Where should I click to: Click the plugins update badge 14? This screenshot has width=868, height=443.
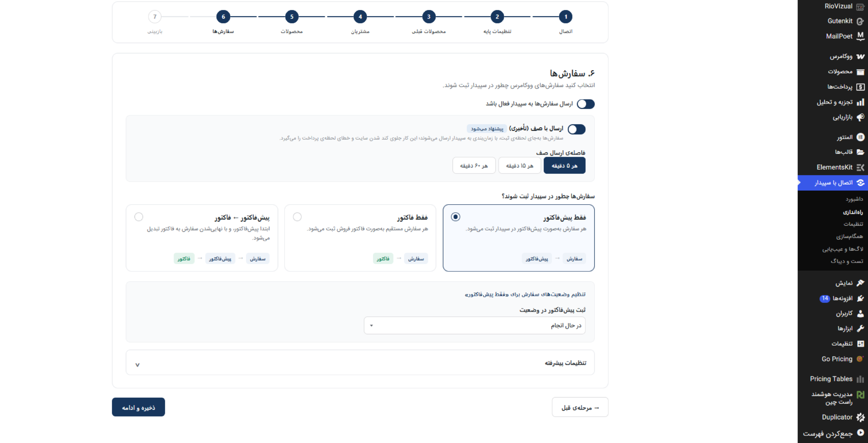(825, 298)
